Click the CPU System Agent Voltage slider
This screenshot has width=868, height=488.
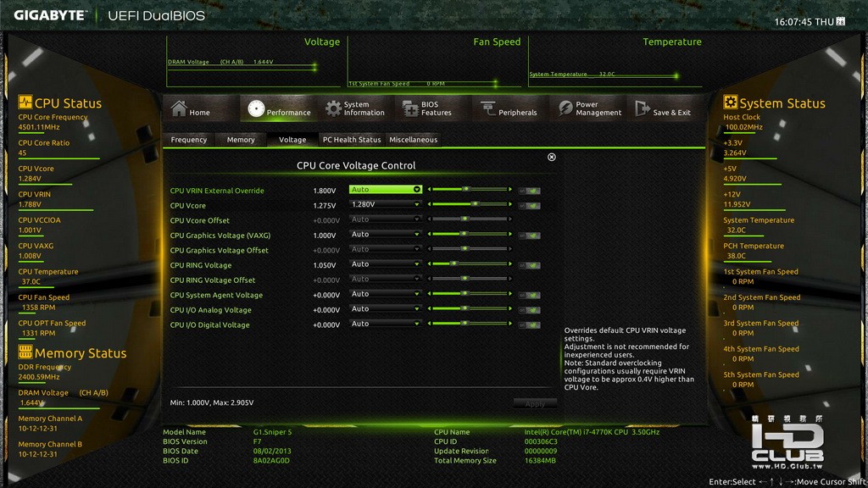click(x=470, y=294)
